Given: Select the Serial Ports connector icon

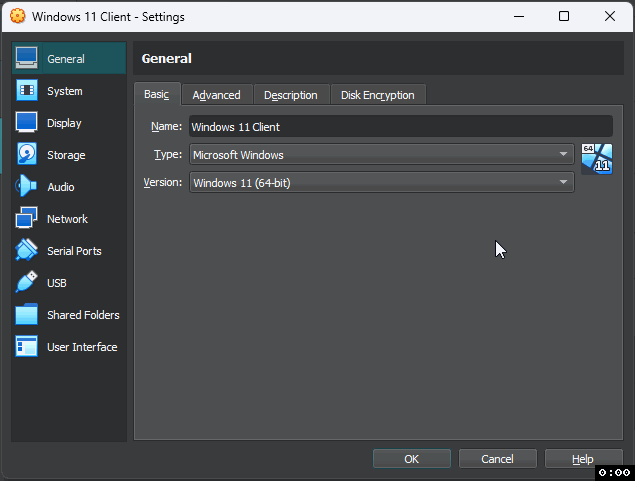Looking at the screenshot, I should coord(27,250).
